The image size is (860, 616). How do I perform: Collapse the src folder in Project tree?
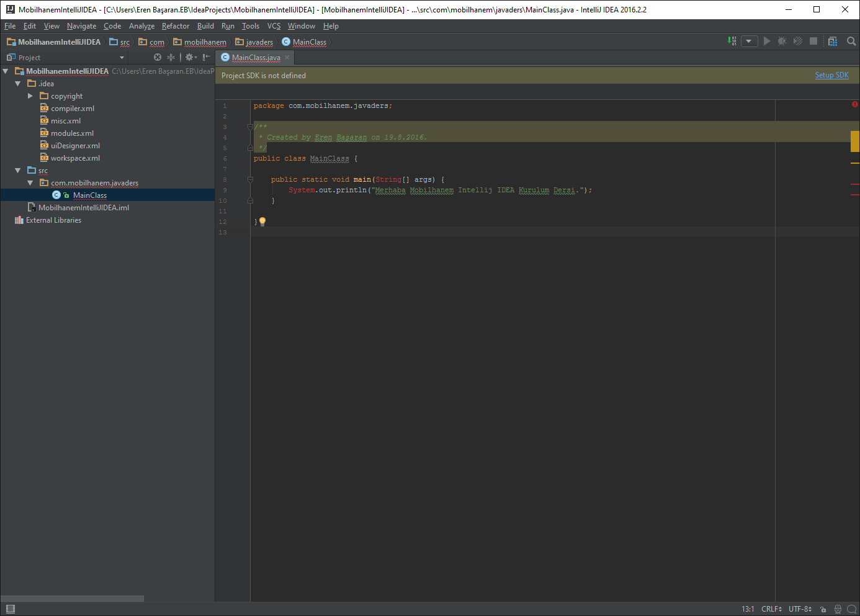(x=17, y=170)
